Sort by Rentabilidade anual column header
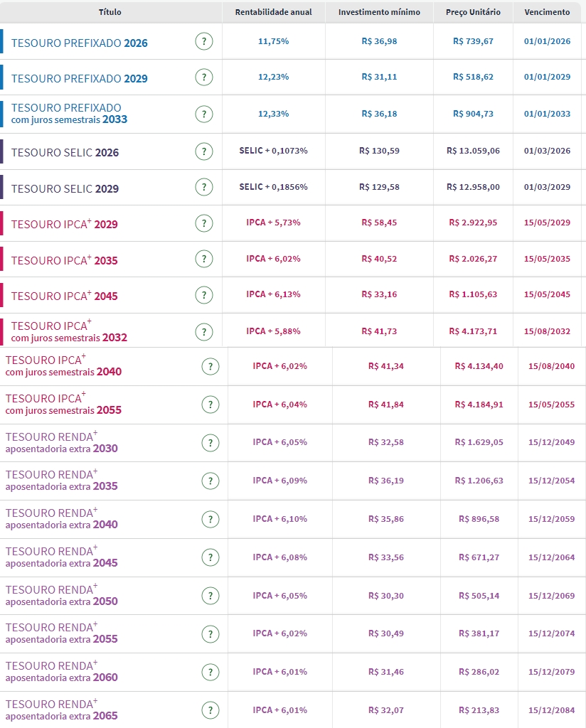The image size is (586, 728). pos(273,12)
